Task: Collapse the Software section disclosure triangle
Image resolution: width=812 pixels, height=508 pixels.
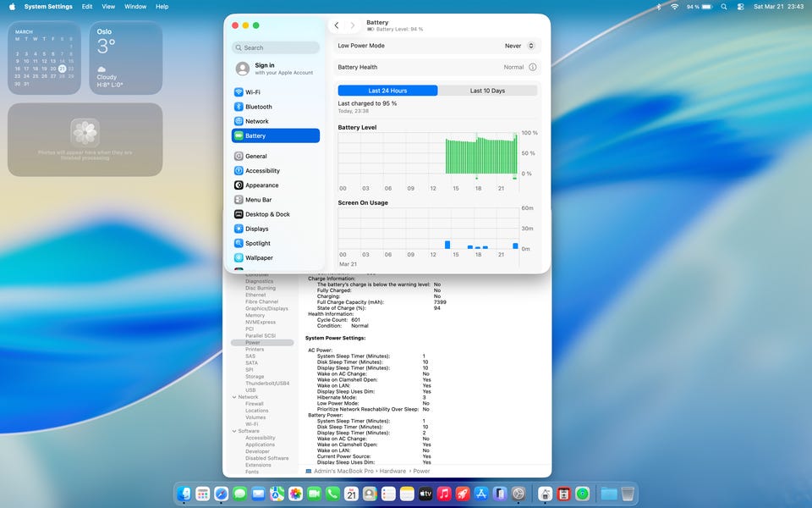Action: (x=233, y=431)
